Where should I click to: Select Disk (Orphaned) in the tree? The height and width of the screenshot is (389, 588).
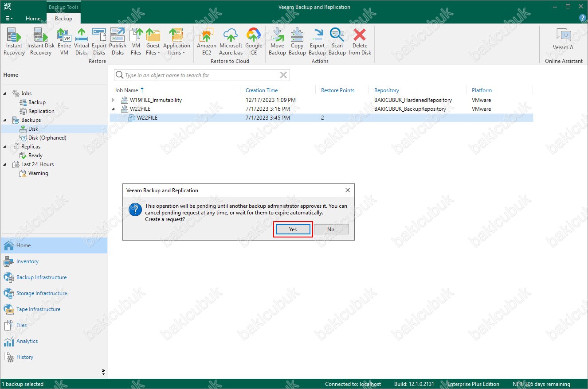tap(47, 138)
